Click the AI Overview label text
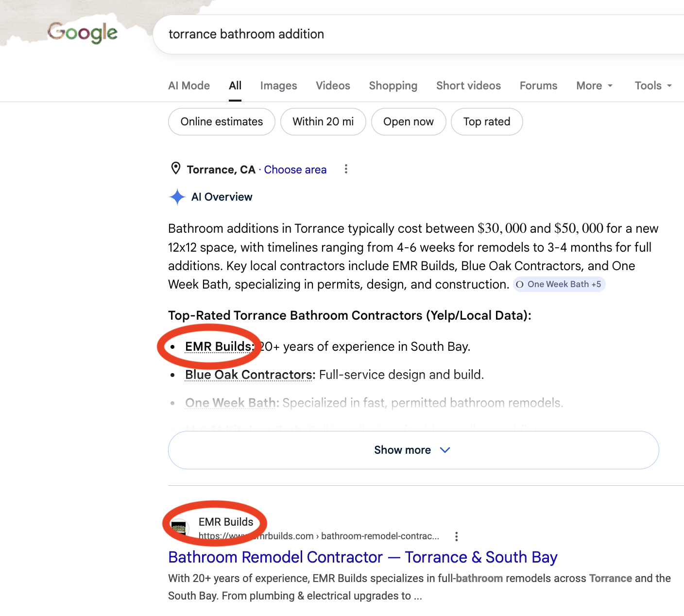684x616 pixels. pyautogui.click(x=222, y=197)
